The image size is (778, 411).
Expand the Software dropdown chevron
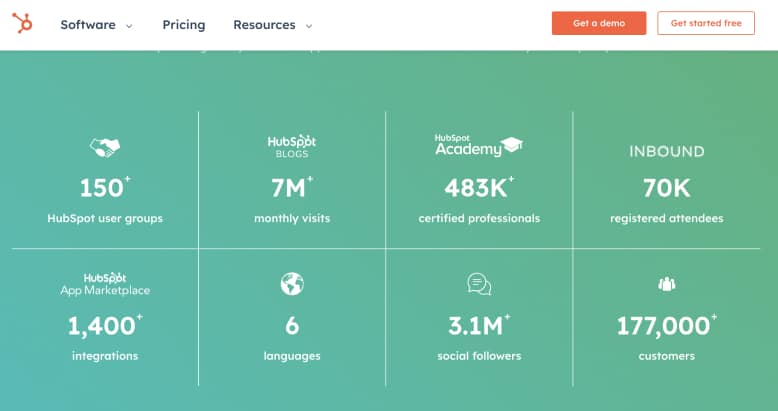click(x=129, y=26)
